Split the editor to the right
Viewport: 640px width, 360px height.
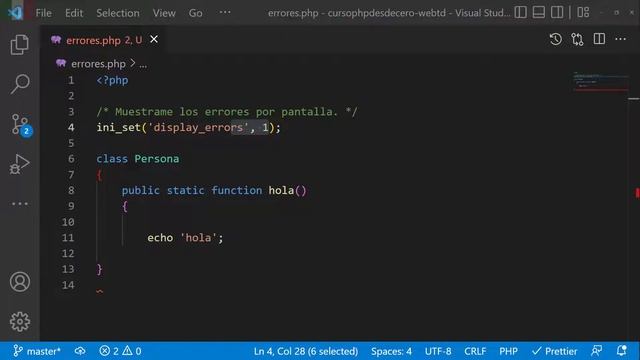coord(599,39)
